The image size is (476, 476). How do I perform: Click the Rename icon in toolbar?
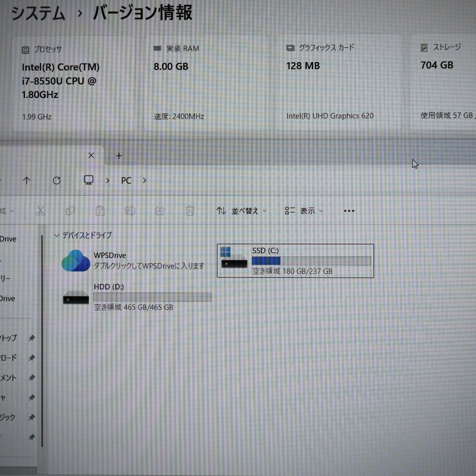pyautogui.click(x=130, y=211)
